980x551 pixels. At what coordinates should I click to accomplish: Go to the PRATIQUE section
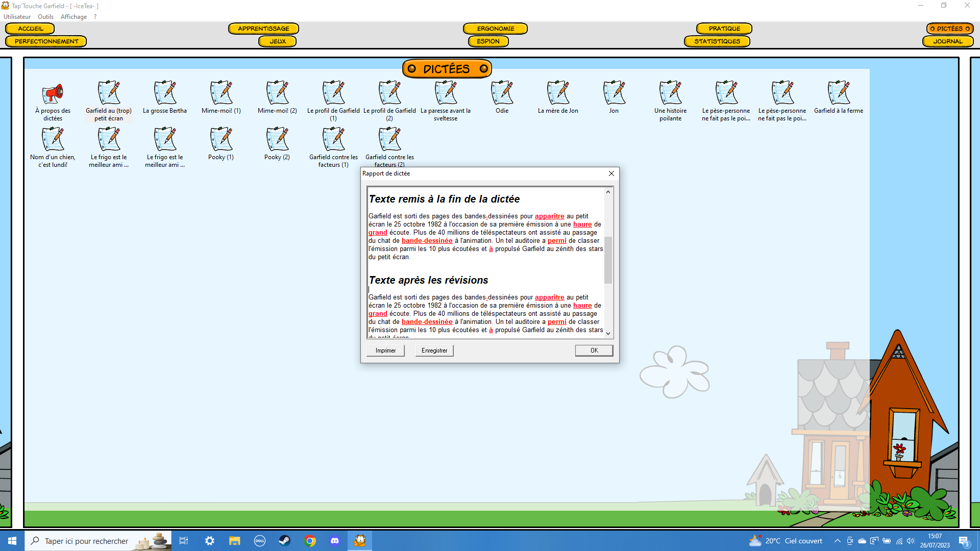click(724, 29)
